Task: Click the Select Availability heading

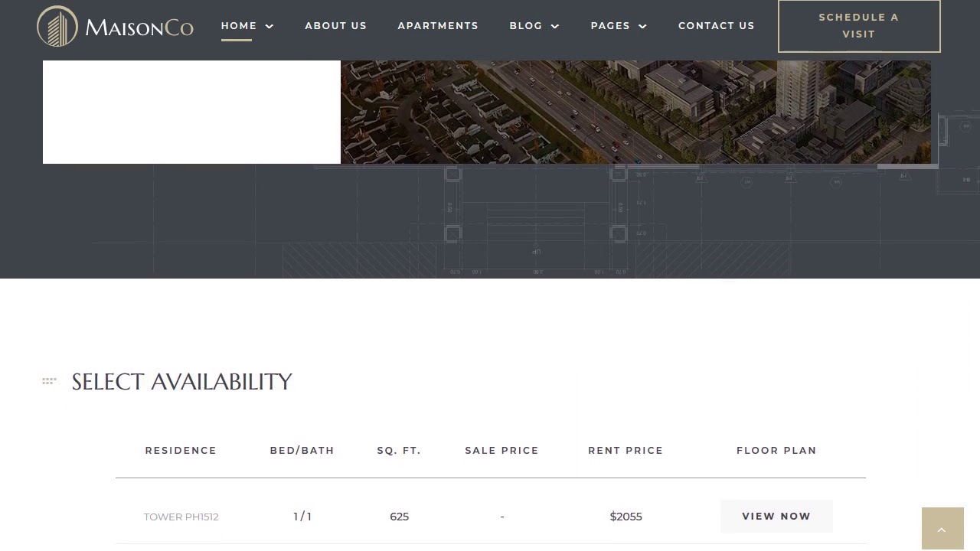Action: click(x=182, y=381)
